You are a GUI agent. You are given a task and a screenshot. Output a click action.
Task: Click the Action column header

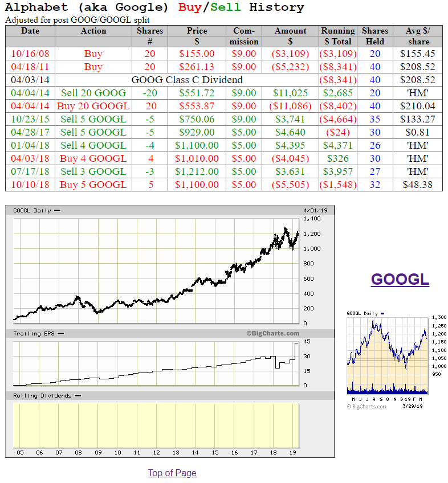[x=93, y=31]
